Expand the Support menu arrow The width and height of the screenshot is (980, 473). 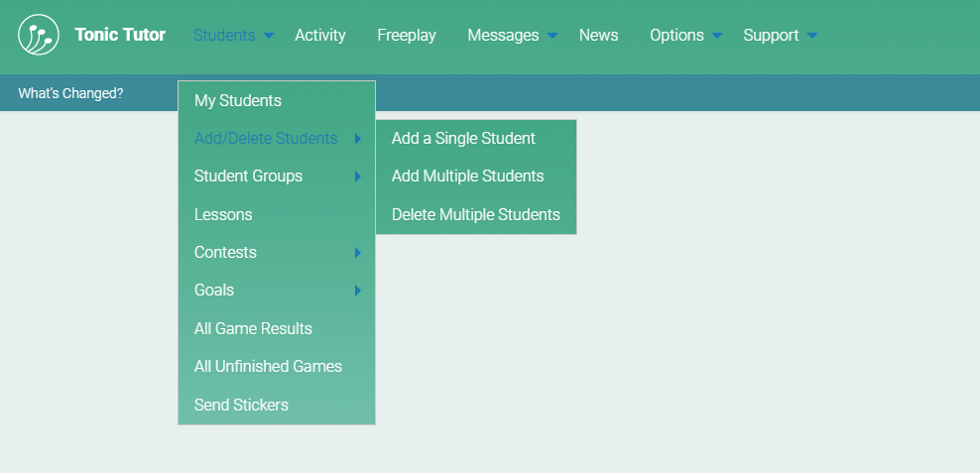(812, 37)
